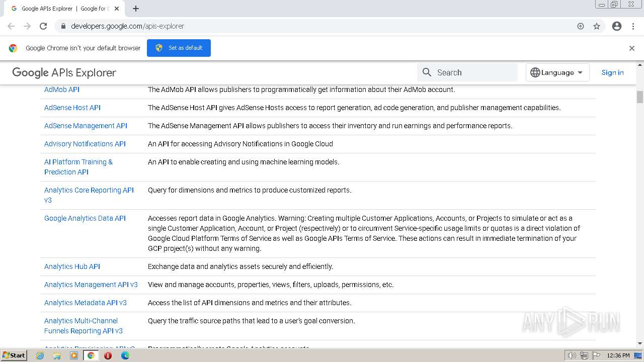
Task: Open File Explorer from taskbar
Action: coord(57,355)
